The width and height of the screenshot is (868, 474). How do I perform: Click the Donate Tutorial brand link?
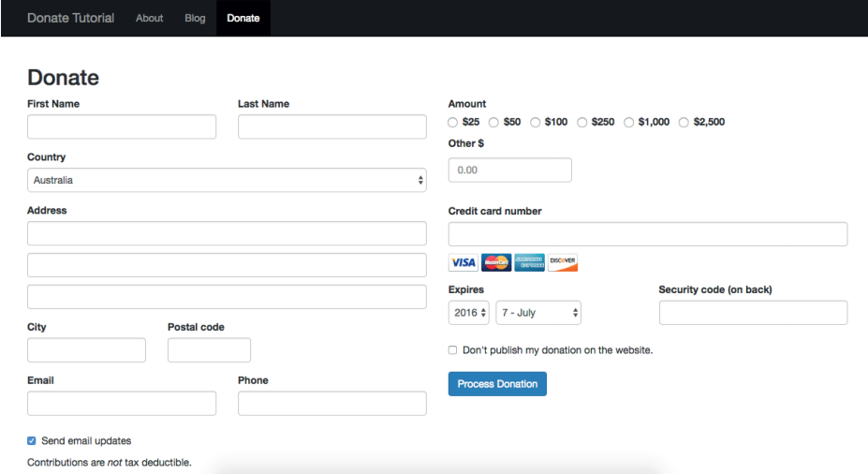coord(71,19)
